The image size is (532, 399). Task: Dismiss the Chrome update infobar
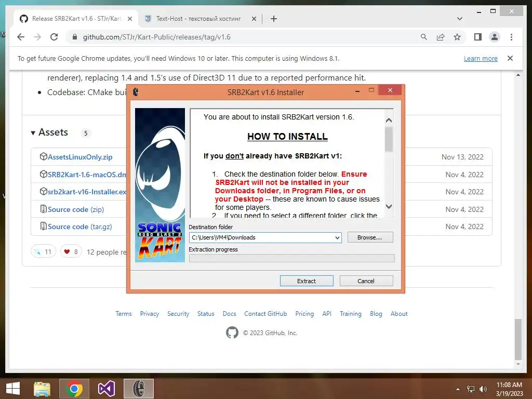tap(510, 58)
